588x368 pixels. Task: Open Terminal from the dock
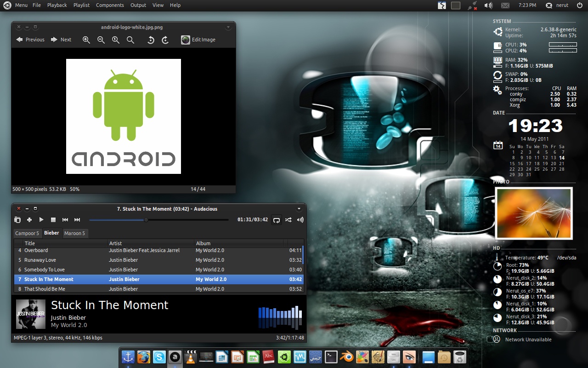tap(331, 356)
